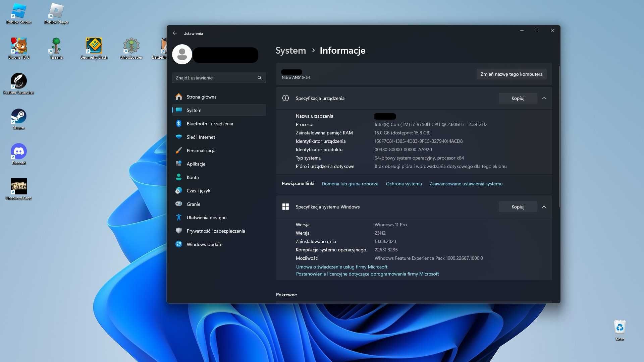The width and height of the screenshot is (644, 362).
Task: Open Ochrona systemu link
Action: pyautogui.click(x=404, y=184)
